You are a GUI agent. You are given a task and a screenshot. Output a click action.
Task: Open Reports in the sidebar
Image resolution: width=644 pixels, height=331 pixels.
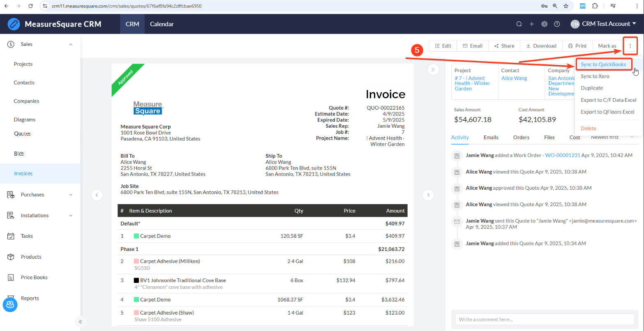tap(30, 298)
